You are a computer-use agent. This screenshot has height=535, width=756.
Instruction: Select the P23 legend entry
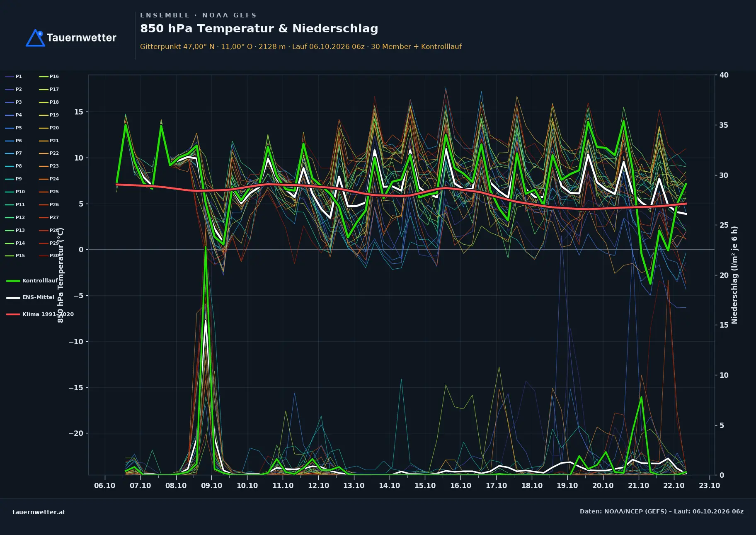pyautogui.click(x=49, y=166)
